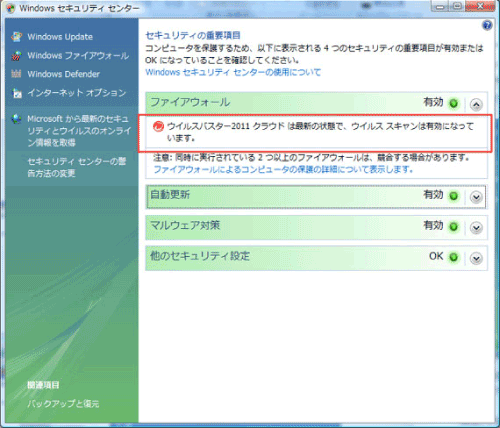The width and height of the screenshot is (500, 428).
Task: Click the ウイルスバスター2011 クラウド status message
Action: [320, 132]
